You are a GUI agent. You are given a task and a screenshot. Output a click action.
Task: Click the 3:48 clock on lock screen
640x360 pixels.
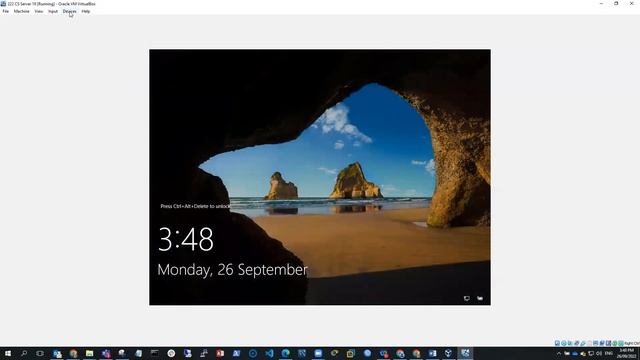(186, 239)
